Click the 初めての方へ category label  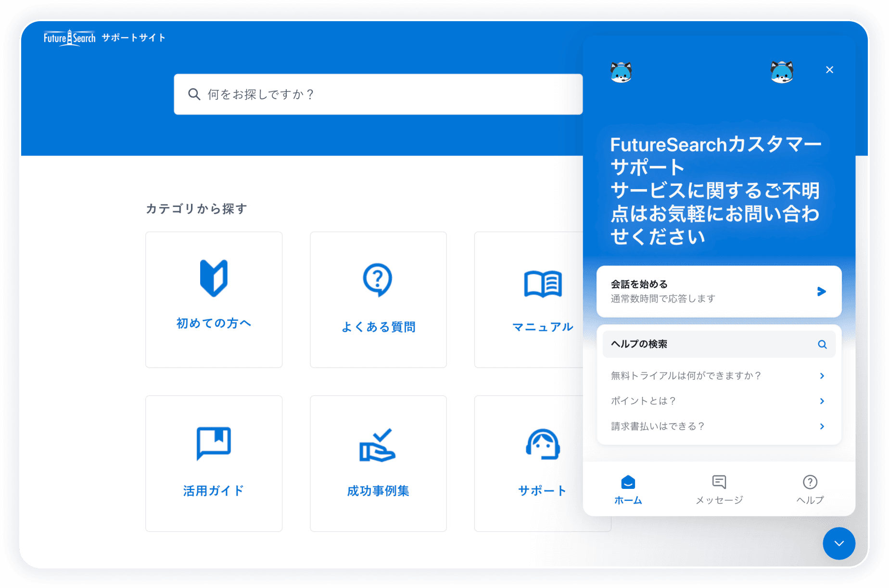[214, 323]
